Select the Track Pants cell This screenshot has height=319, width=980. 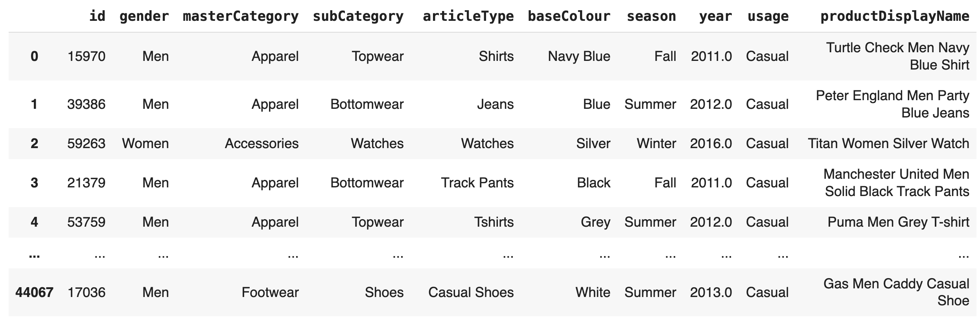click(477, 183)
